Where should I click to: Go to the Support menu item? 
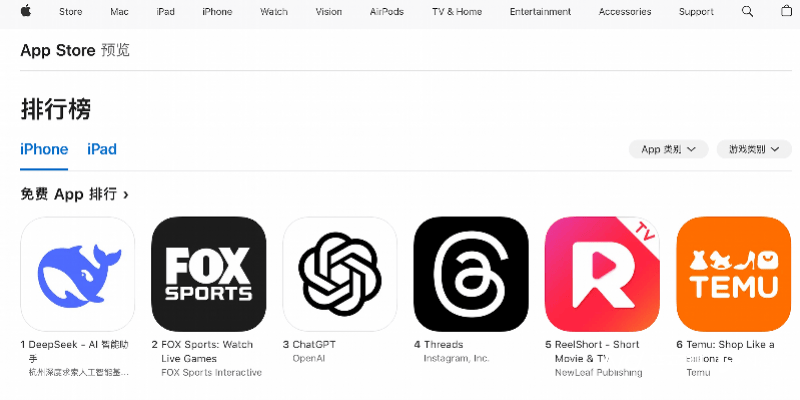[x=696, y=12]
